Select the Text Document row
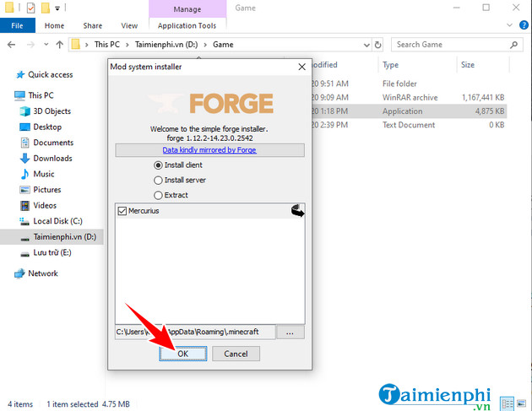Screen dimensions: 532x411 (409, 125)
